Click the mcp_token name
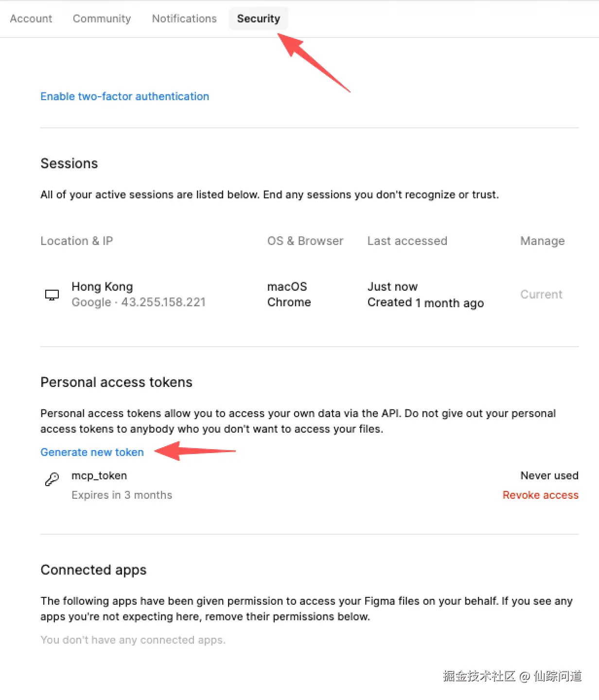Screen dimensions: 599x700 pos(99,475)
